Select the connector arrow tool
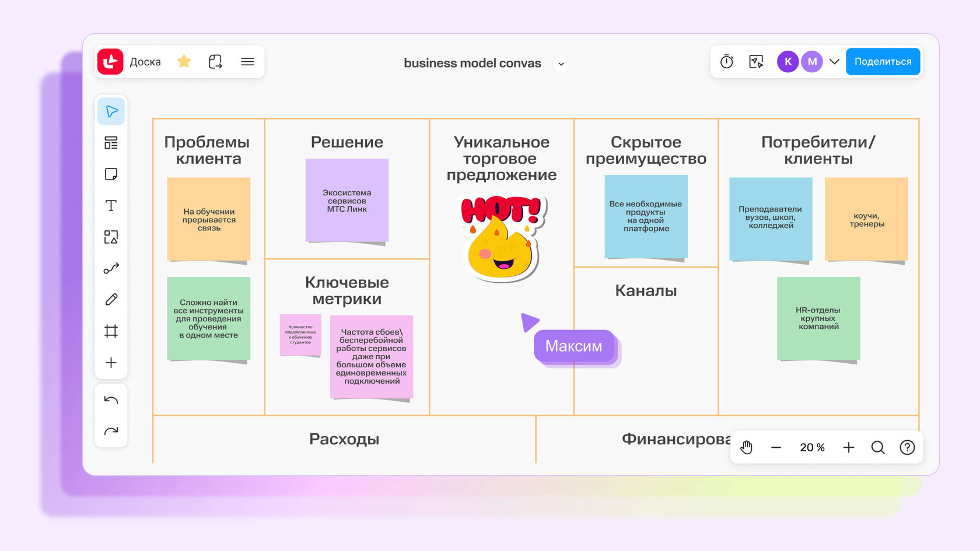This screenshot has height=551, width=980. click(111, 268)
